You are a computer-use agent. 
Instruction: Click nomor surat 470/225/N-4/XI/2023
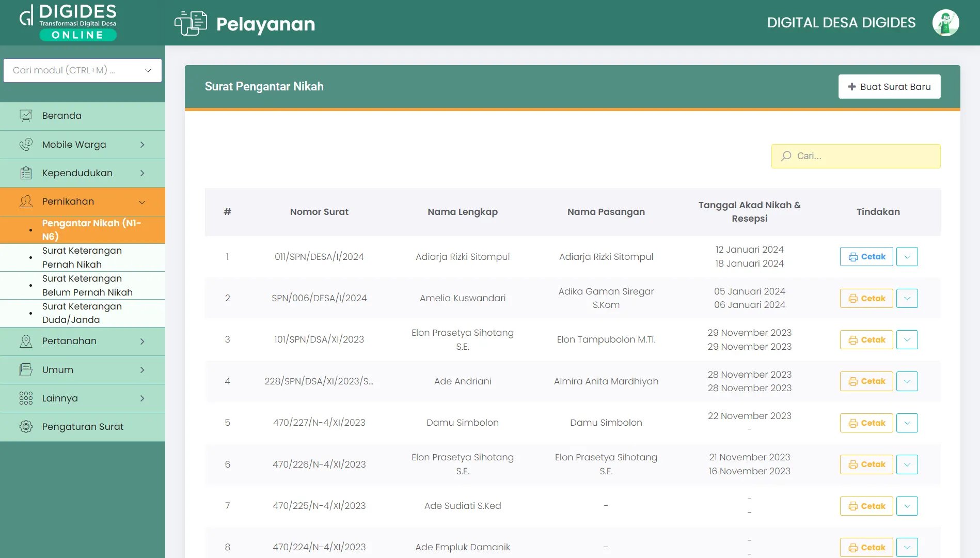click(x=319, y=506)
